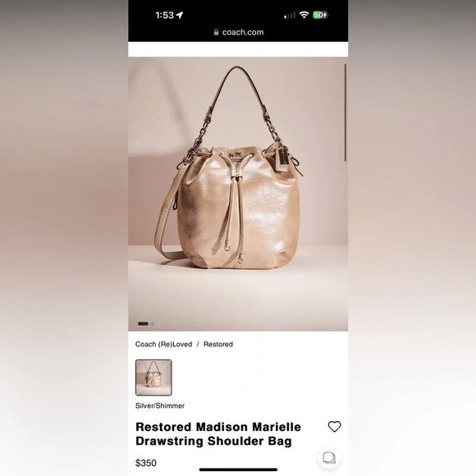This screenshot has height=476, width=476.
Task: Select the first image carousel dot
Action: [x=143, y=323]
